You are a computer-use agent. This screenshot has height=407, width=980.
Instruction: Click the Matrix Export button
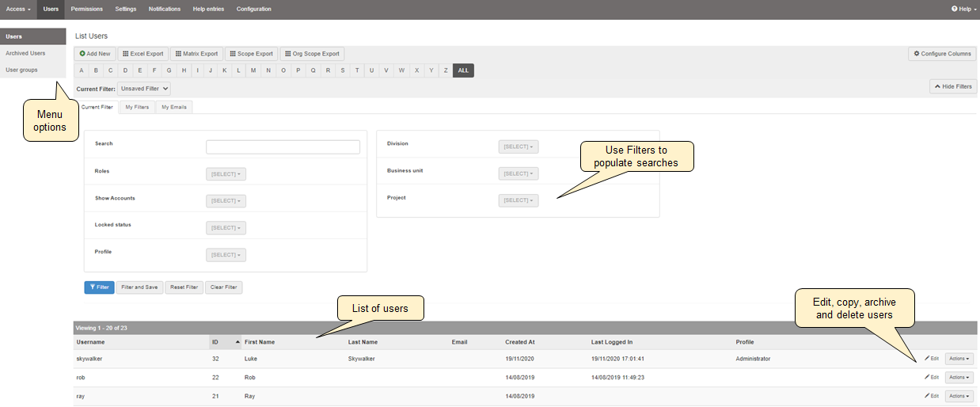pyautogui.click(x=196, y=54)
